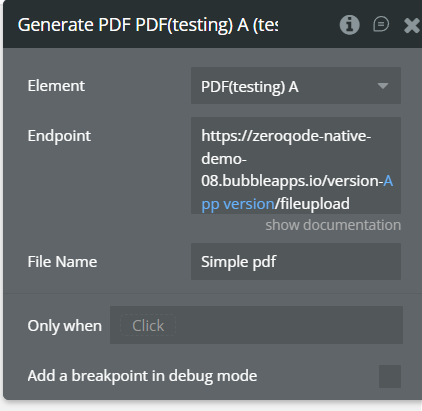Click the File Name field label
This screenshot has height=411, width=422.
point(62,262)
